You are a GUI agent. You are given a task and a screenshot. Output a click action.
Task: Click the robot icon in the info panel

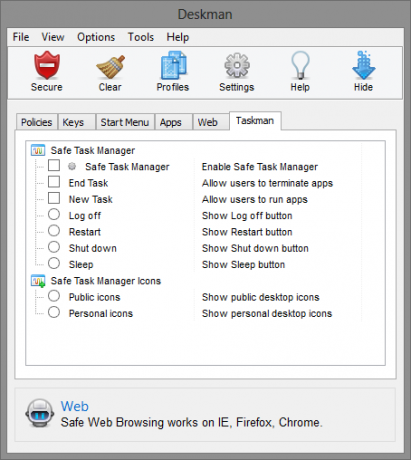click(x=40, y=413)
